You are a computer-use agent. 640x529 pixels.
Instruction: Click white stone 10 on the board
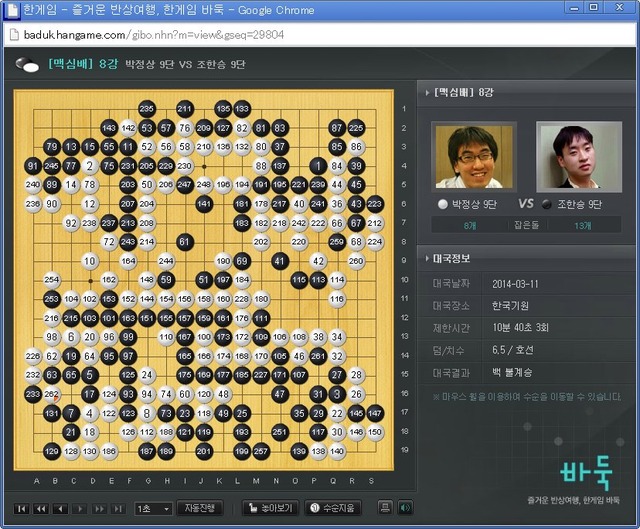tap(90, 261)
